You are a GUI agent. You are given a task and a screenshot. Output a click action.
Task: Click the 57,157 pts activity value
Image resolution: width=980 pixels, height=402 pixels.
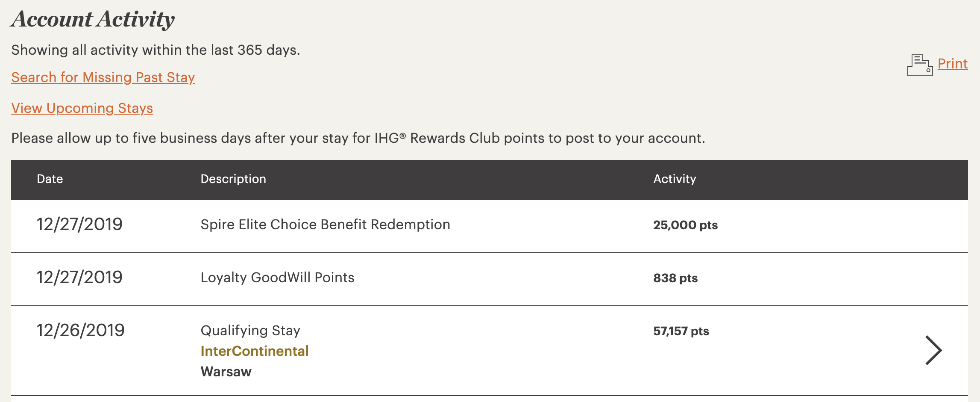pyautogui.click(x=681, y=331)
